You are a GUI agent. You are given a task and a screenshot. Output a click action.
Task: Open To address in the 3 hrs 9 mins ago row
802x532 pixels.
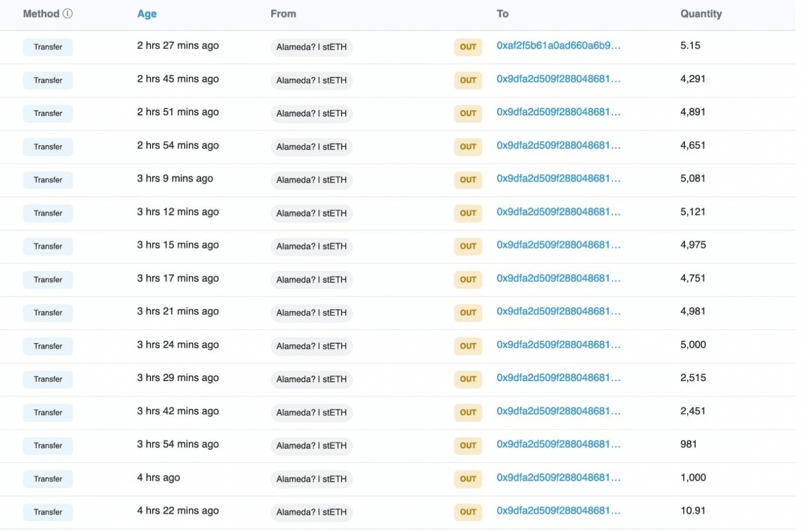[558, 178]
